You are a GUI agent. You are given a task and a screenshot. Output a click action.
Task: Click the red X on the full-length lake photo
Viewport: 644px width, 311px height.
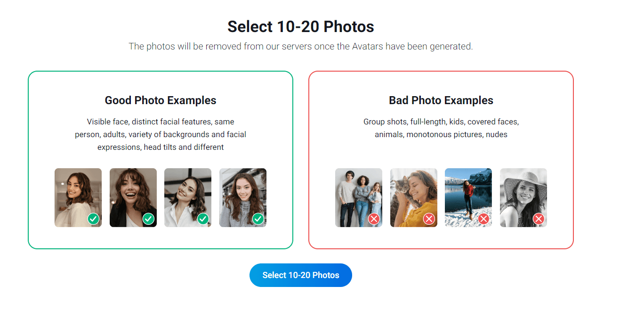point(483,219)
